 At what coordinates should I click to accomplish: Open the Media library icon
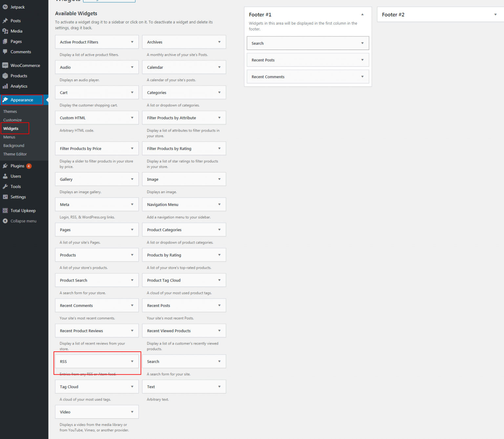point(5,31)
